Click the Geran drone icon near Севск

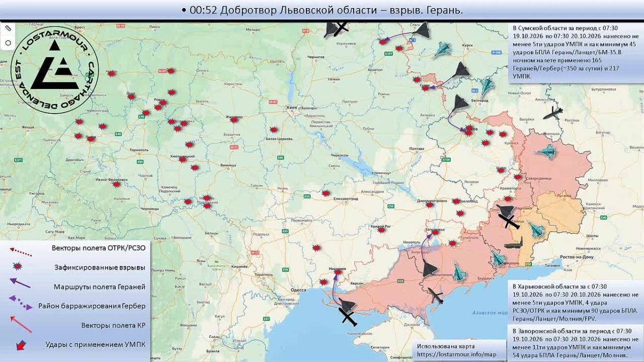pos(422,30)
